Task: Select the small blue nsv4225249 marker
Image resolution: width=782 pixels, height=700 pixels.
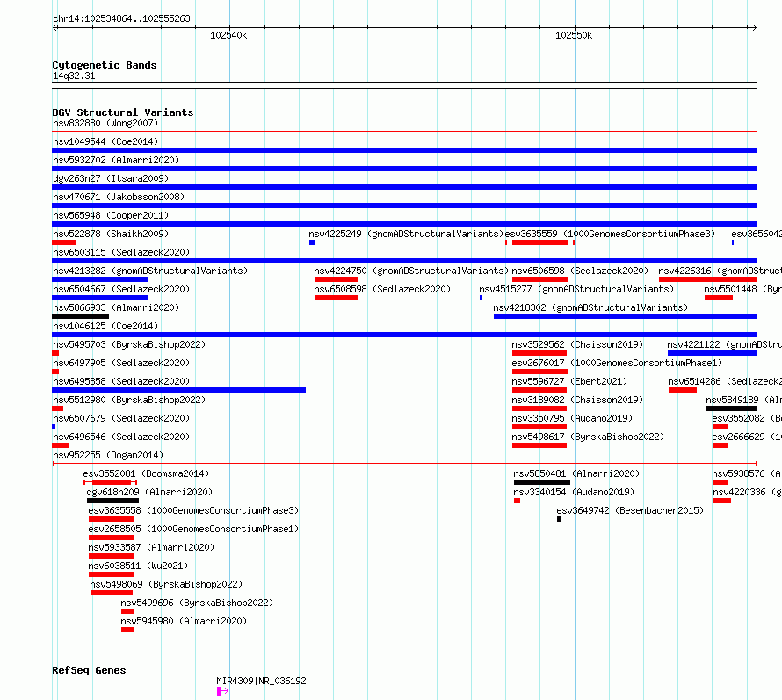Action: (312, 242)
